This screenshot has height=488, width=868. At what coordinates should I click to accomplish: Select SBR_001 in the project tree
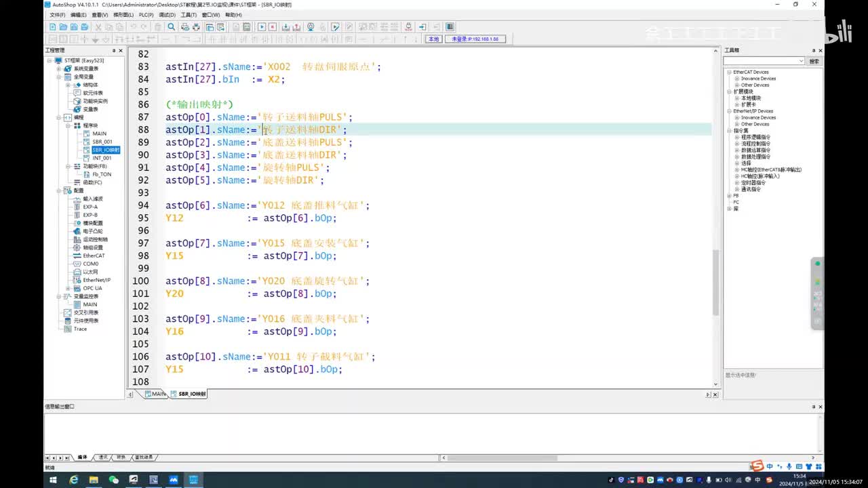pyautogui.click(x=102, y=142)
